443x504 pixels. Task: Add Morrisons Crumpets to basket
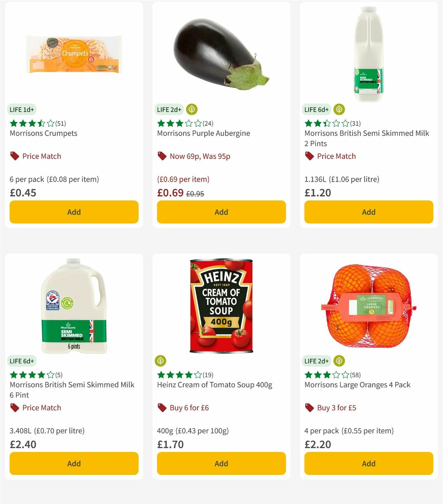click(74, 212)
